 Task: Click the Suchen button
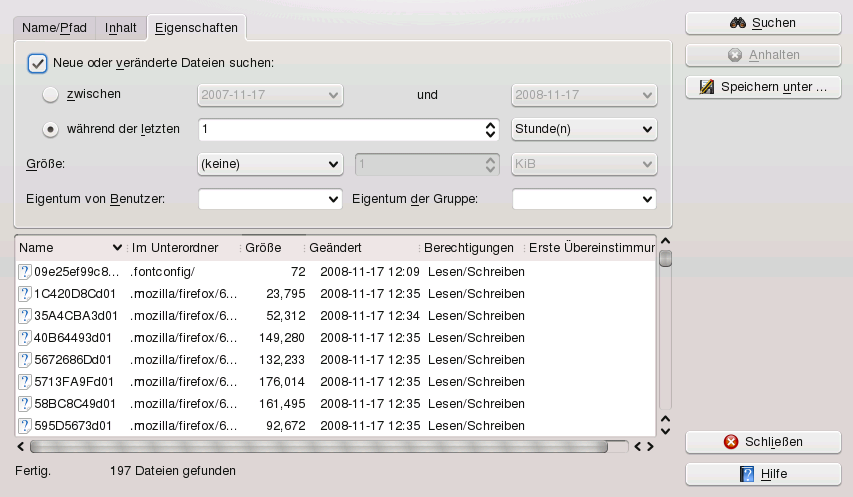tap(763, 23)
